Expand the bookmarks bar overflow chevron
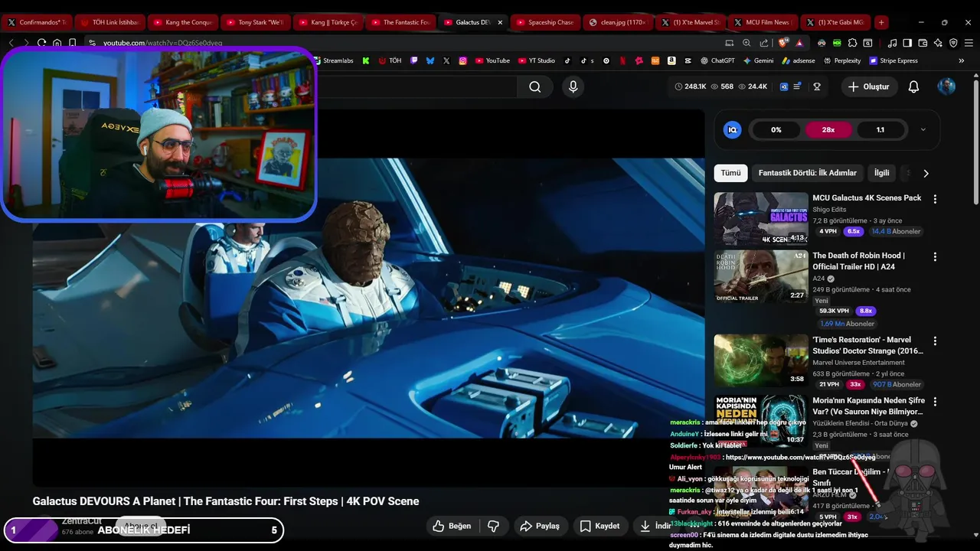The width and height of the screenshot is (980, 551). click(962, 60)
